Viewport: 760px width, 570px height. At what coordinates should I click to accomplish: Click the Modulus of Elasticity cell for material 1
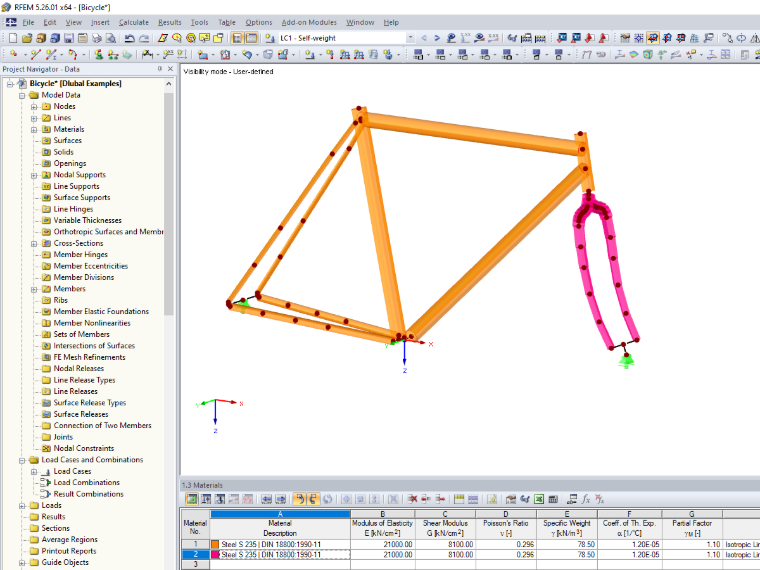point(382,544)
